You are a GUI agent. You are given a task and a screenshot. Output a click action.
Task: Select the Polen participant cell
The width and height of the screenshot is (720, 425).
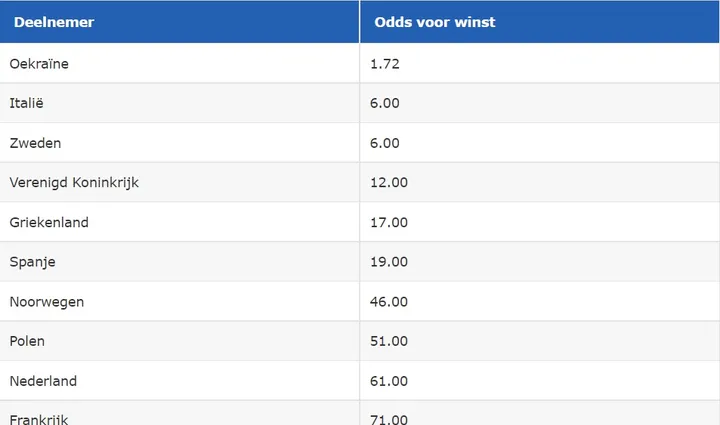(27, 341)
